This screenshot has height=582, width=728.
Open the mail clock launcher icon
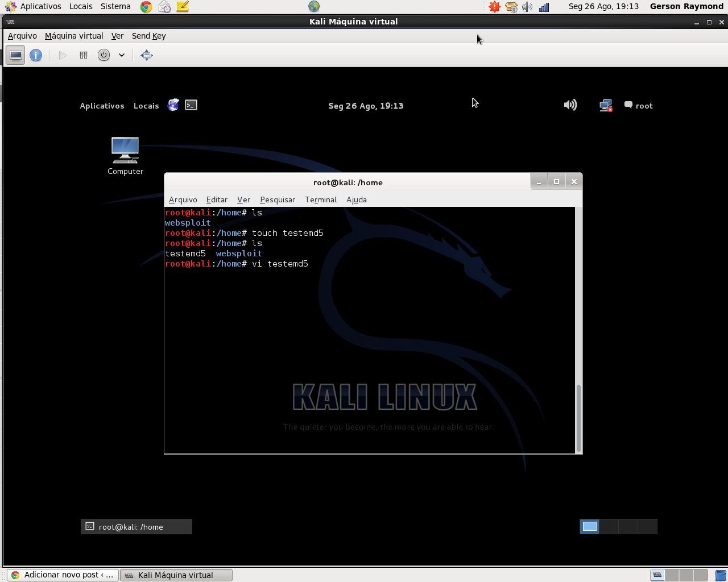[x=164, y=7]
